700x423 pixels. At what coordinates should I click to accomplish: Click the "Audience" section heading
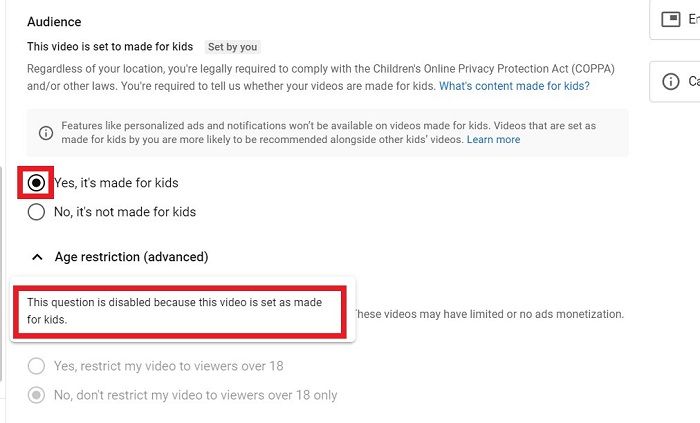click(54, 22)
